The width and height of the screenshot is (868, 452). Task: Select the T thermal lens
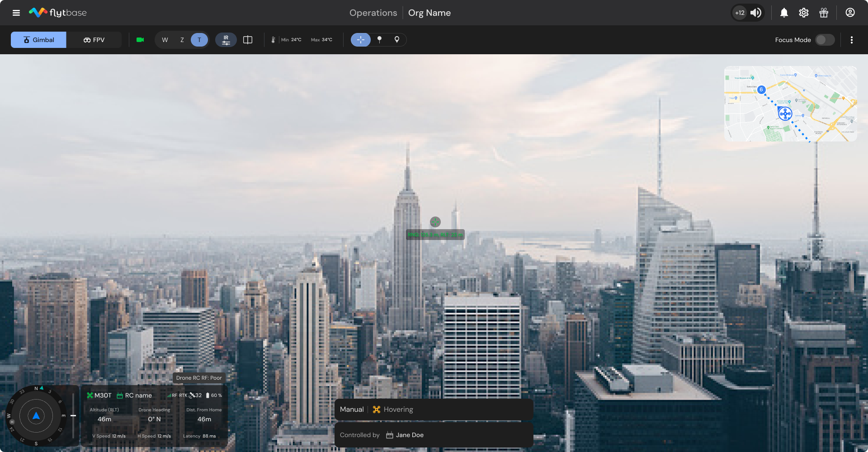pos(199,40)
